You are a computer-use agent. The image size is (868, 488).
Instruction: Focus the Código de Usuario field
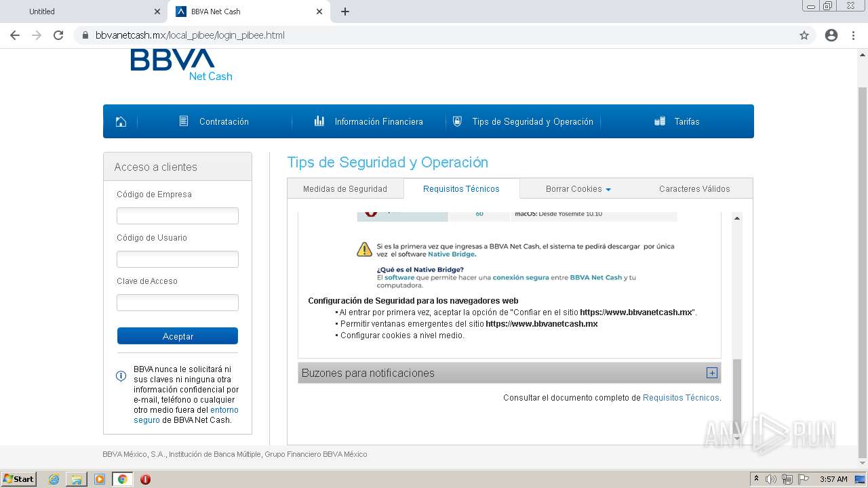pyautogui.click(x=178, y=259)
